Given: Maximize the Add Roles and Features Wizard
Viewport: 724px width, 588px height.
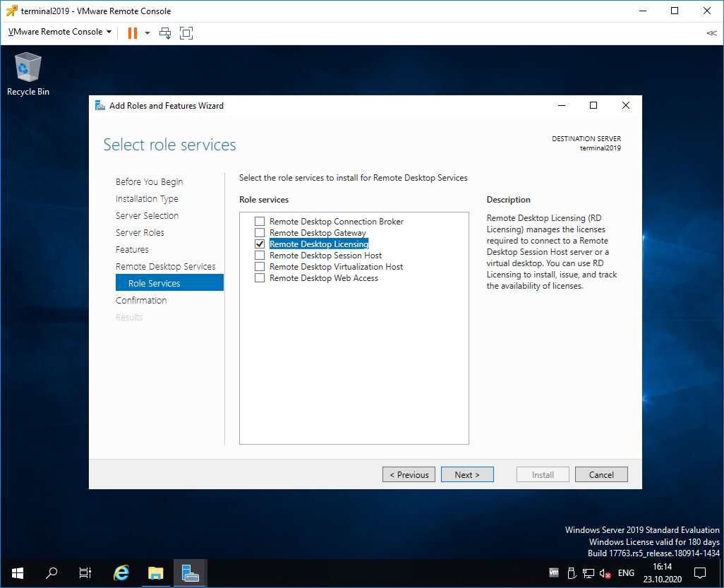Looking at the screenshot, I should pyautogui.click(x=593, y=105).
